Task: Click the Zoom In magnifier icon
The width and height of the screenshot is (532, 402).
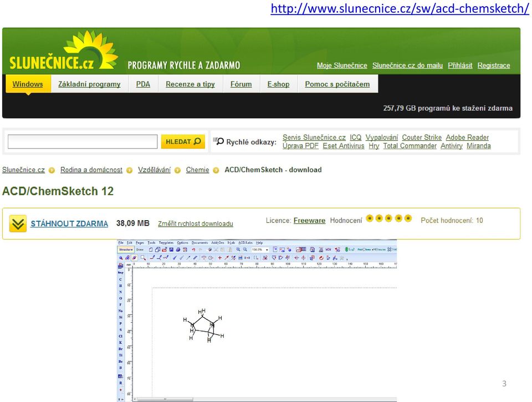Action: (238, 250)
